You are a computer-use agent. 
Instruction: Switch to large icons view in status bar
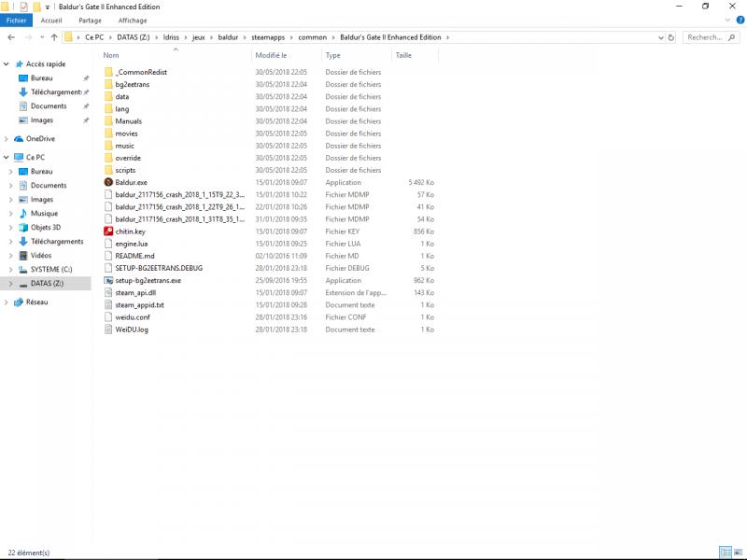coord(738,553)
